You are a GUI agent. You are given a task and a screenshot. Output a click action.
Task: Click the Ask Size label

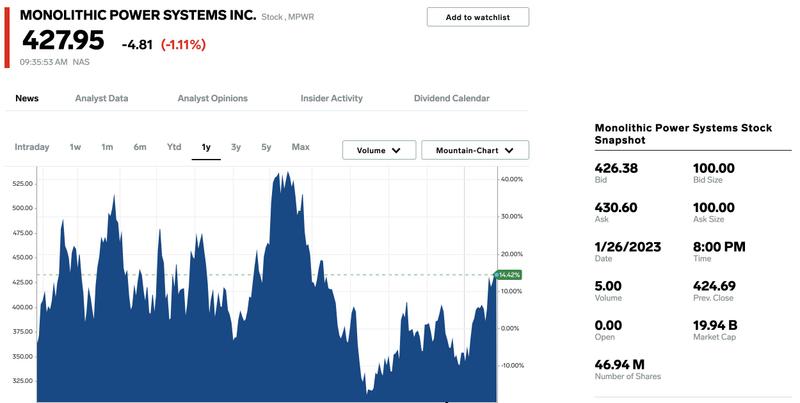[708, 219]
